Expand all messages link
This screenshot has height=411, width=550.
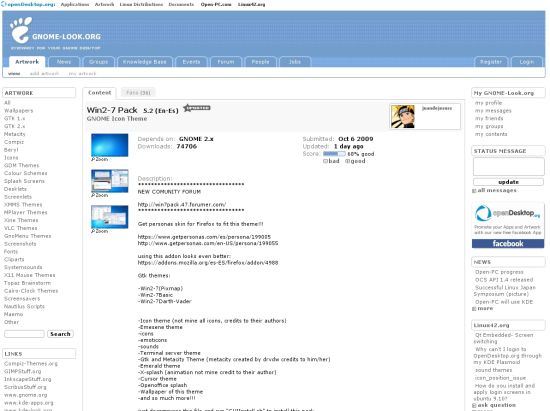point(495,190)
